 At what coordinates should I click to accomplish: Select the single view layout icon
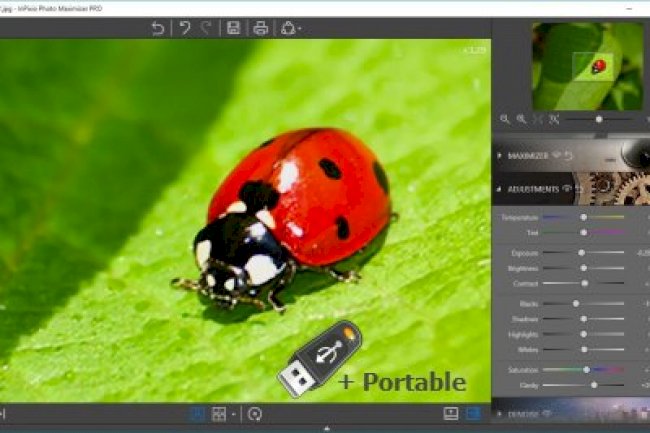(x=198, y=413)
